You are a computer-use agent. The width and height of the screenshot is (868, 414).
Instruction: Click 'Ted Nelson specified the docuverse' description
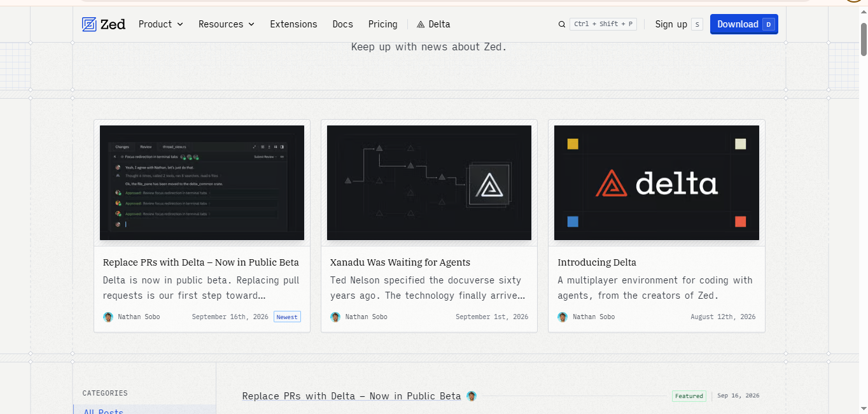[x=428, y=288]
